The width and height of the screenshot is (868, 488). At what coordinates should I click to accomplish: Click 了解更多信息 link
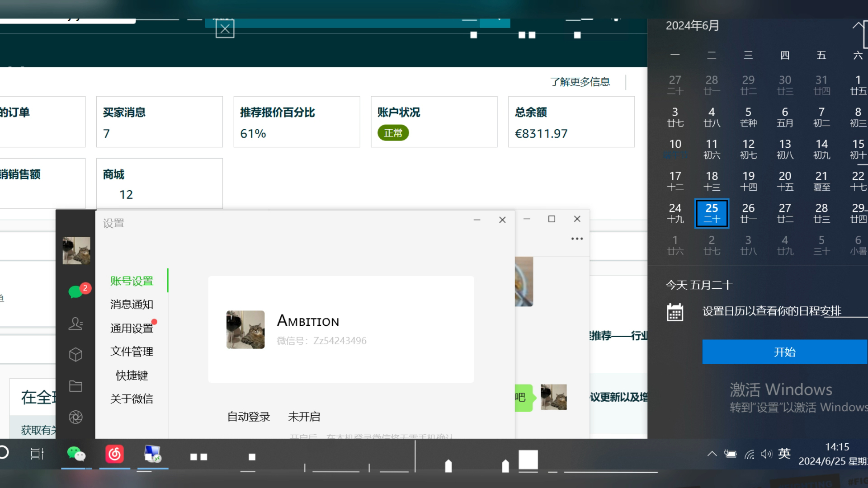click(x=580, y=82)
